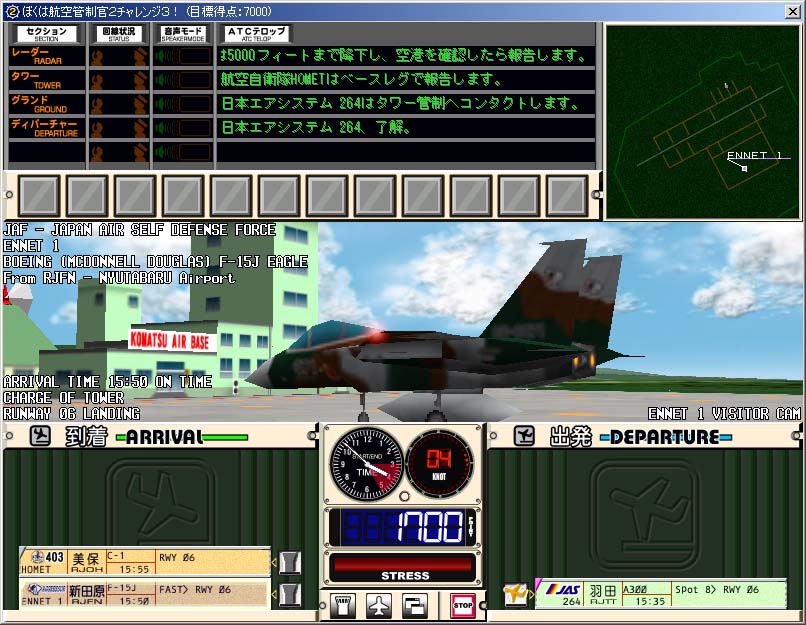This screenshot has width=806, height=625.
Task: Click the Arrival panel landing airplane icon
Action: pyautogui.click(x=40, y=436)
